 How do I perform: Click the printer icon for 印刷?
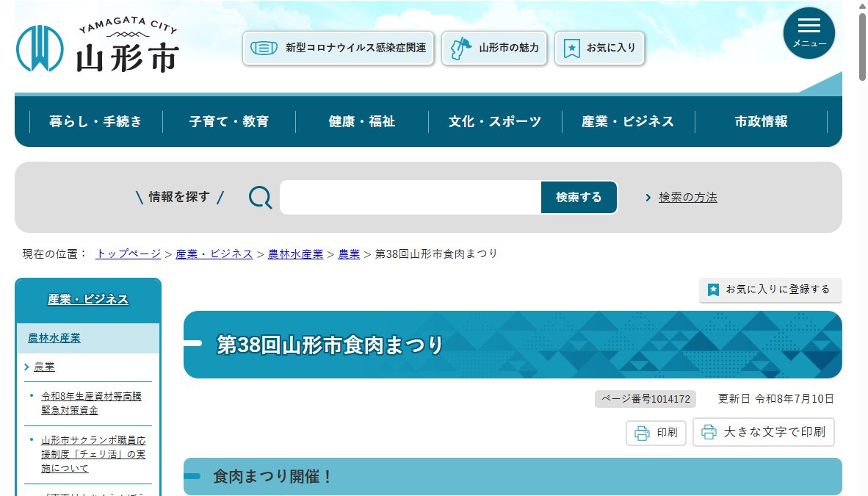[x=642, y=433]
